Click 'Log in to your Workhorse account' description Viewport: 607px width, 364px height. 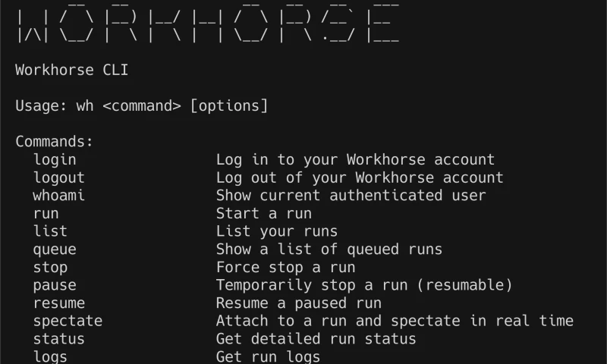point(355,160)
